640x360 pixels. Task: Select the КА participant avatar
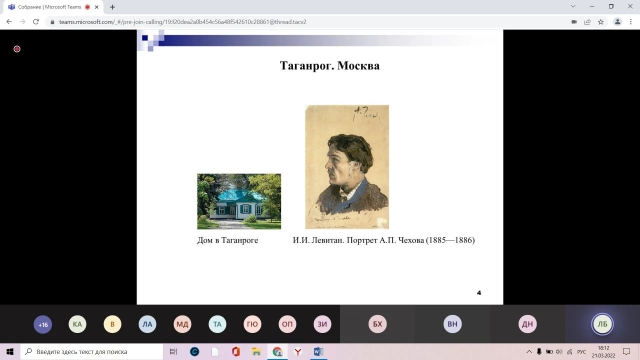click(x=78, y=324)
